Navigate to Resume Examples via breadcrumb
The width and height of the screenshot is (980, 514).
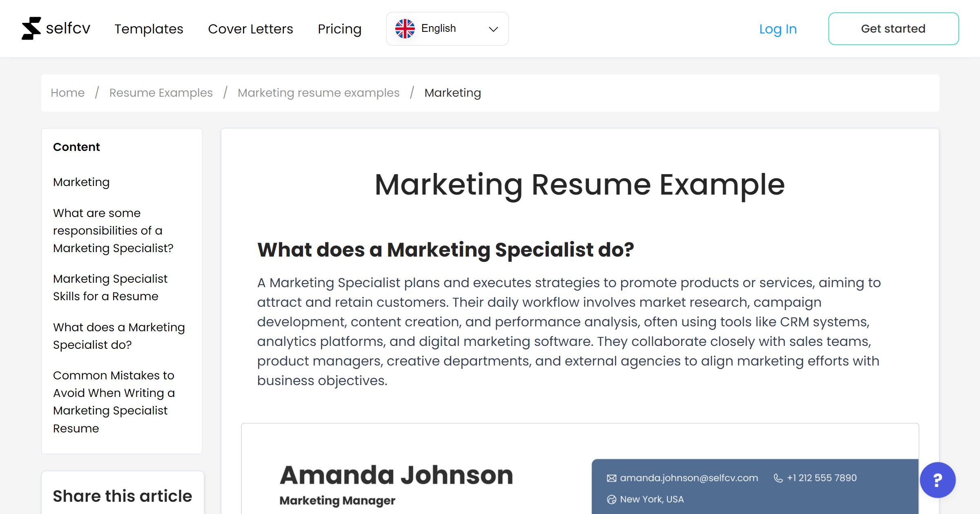160,92
